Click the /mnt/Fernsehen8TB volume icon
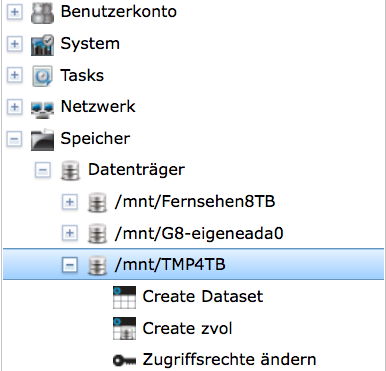 click(x=97, y=202)
